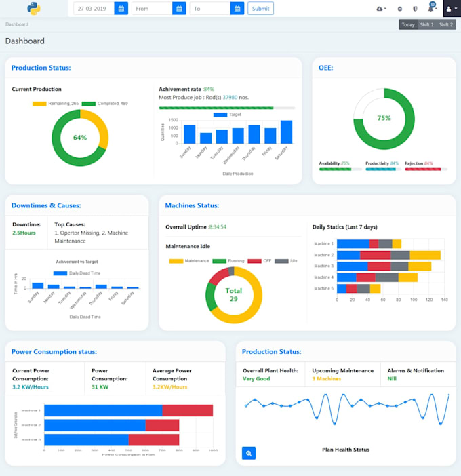461x476 pixels.
Task: Click the 'Daily Statics (Last 7 days)' heading
Action: tap(345, 227)
